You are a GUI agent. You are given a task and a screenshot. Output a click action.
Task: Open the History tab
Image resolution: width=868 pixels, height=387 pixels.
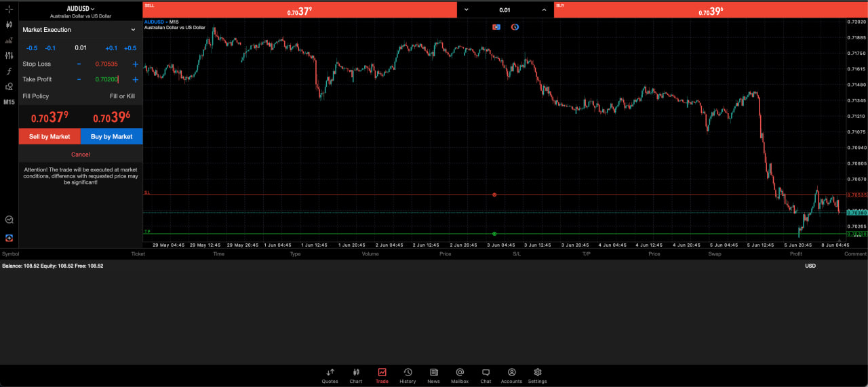tap(408, 375)
